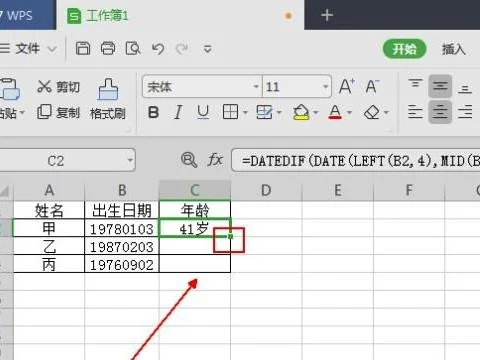
Task: Apply red font color
Action: pos(335,112)
